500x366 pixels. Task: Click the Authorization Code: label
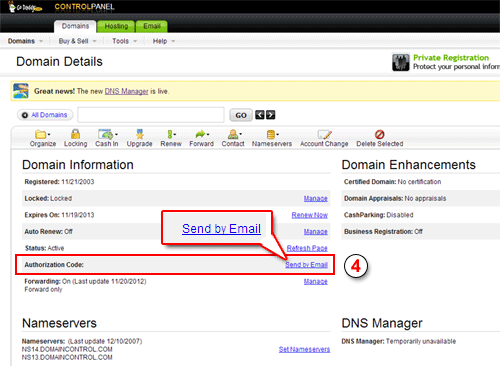click(54, 265)
